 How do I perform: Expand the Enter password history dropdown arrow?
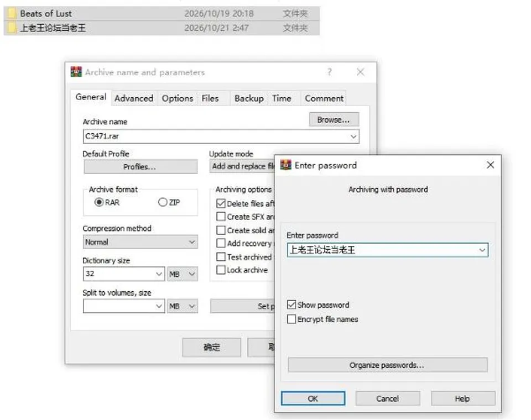click(x=482, y=250)
